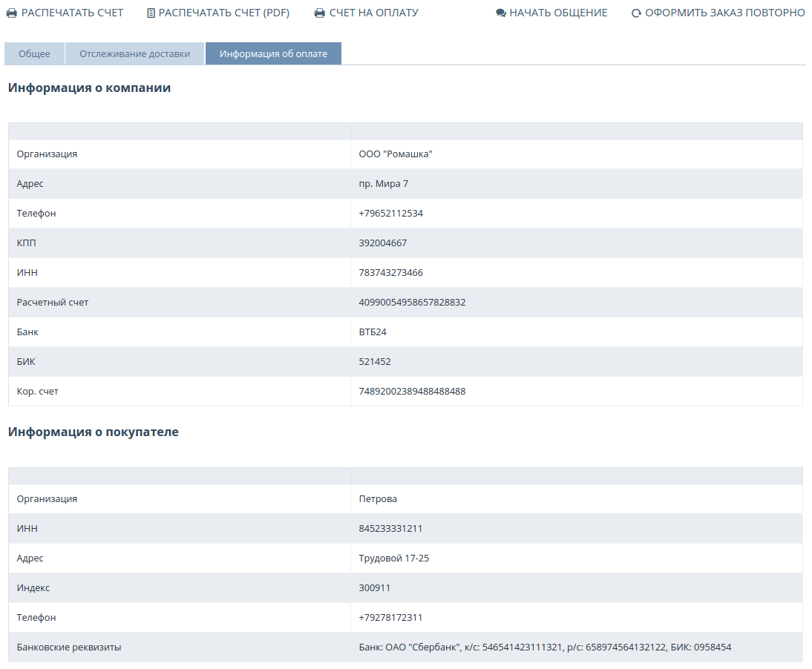This screenshot has height=669, width=812.
Task: Open the Общее tab
Action: tap(34, 54)
